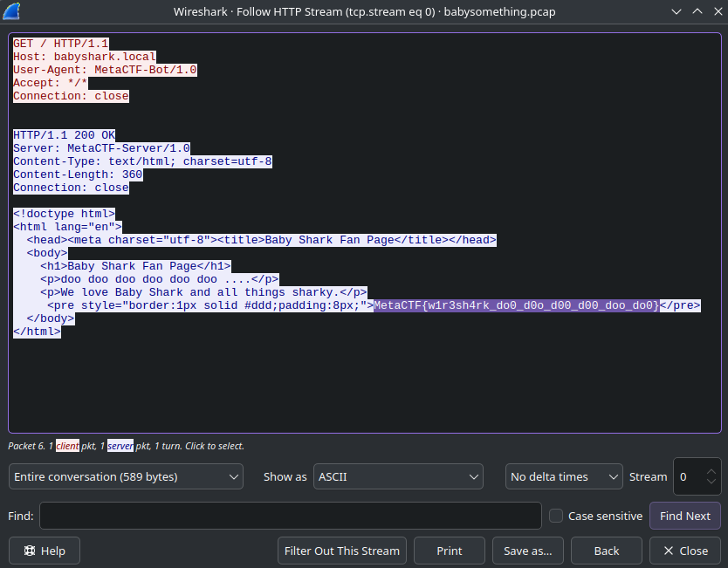The height and width of the screenshot is (568, 728).
Task: Decrease the Stream number with down arrow
Action: (x=711, y=482)
